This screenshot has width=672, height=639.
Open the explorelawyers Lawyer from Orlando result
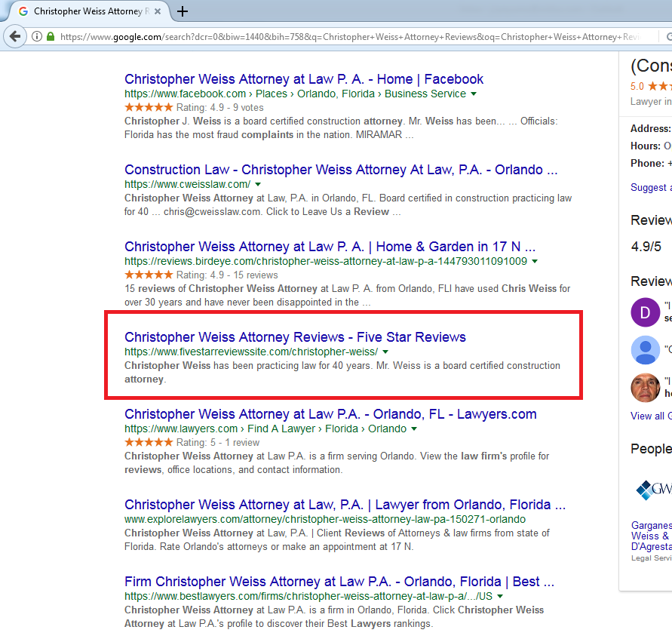point(345,505)
